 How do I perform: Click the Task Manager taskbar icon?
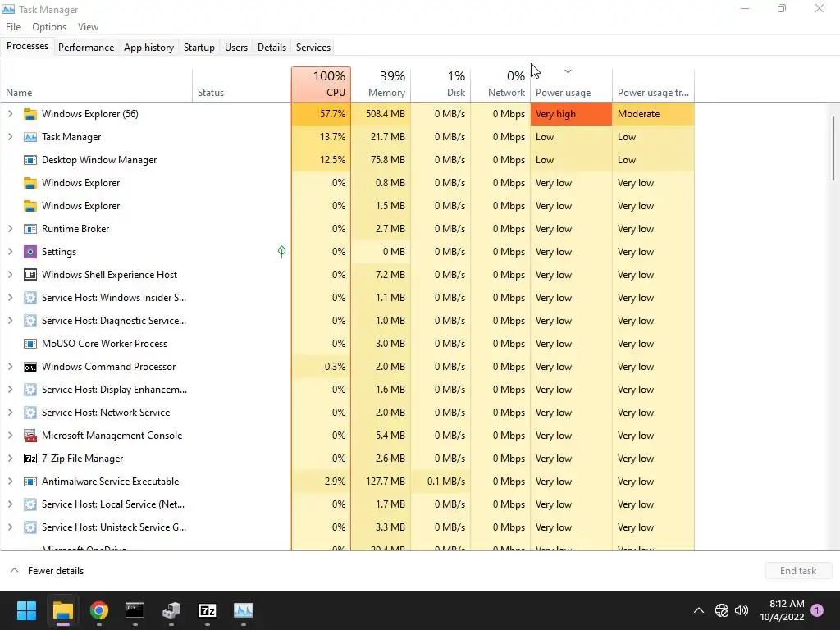point(243,610)
